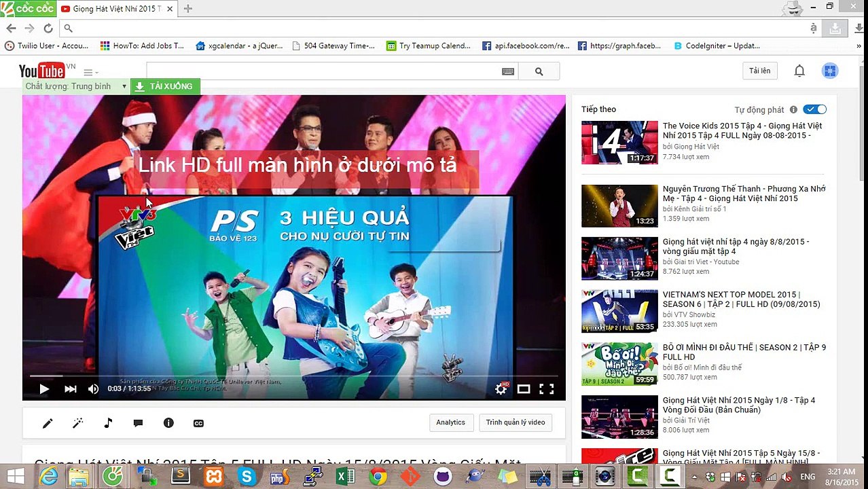Open the YouTube guide hamburger menu
The width and height of the screenshot is (868, 489).
coord(90,72)
